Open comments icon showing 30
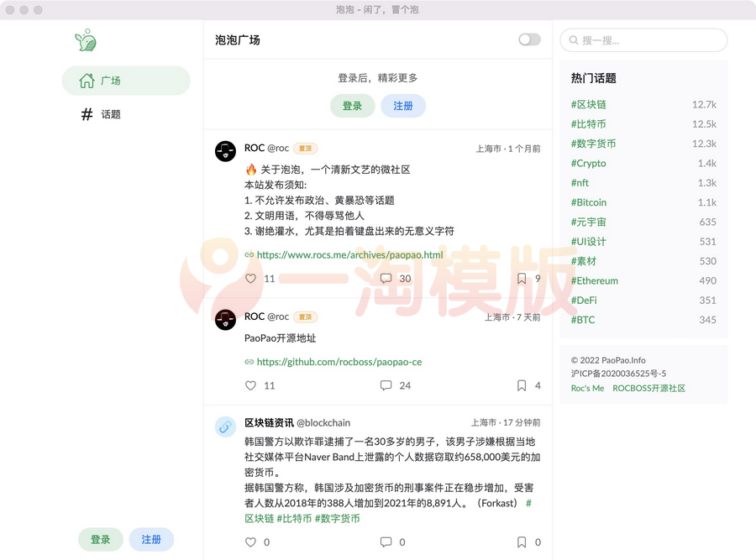Image resolution: width=756 pixels, height=560 pixels. tap(386, 279)
